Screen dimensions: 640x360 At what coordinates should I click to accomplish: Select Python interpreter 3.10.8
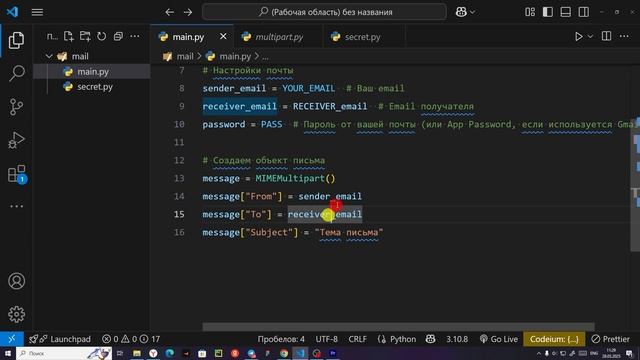tap(457, 339)
